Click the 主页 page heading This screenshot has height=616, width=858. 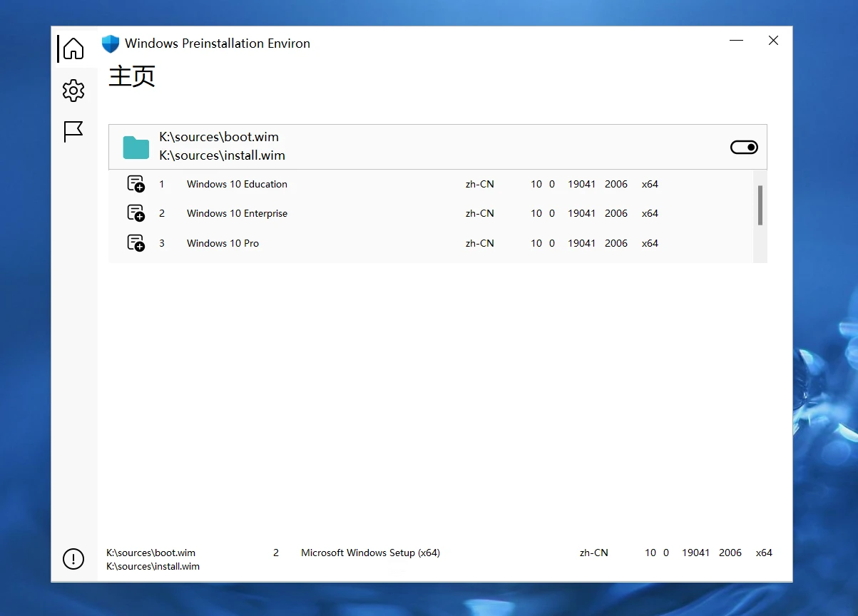[x=132, y=76]
